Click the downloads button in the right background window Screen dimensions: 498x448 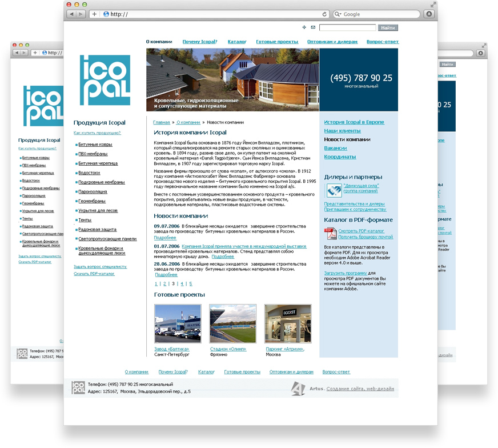[x=480, y=53]
